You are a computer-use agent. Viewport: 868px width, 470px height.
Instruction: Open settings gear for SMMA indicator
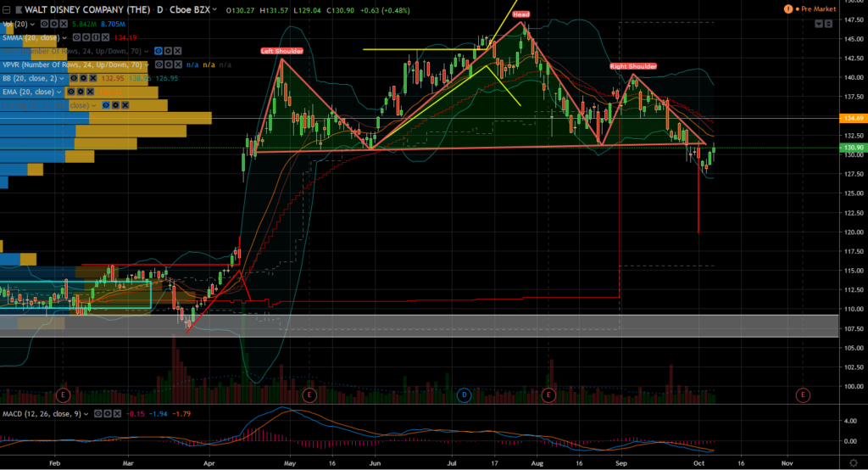(86, 37)
